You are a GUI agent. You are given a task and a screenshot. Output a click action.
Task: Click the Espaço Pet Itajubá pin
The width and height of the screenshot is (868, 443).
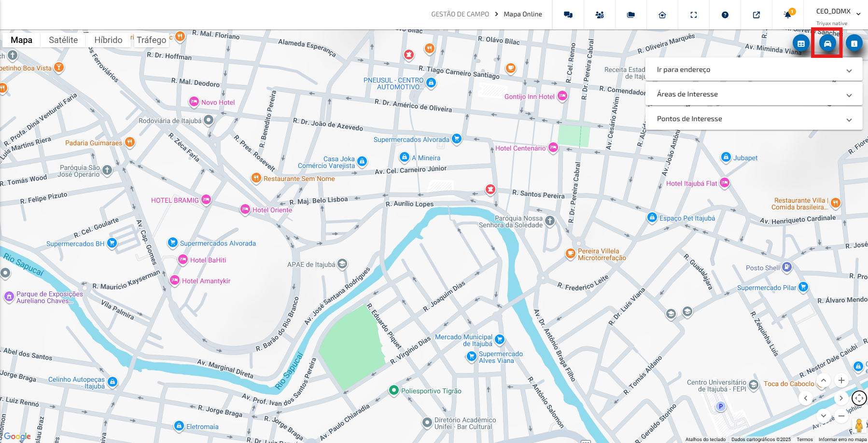pos(652,218)
